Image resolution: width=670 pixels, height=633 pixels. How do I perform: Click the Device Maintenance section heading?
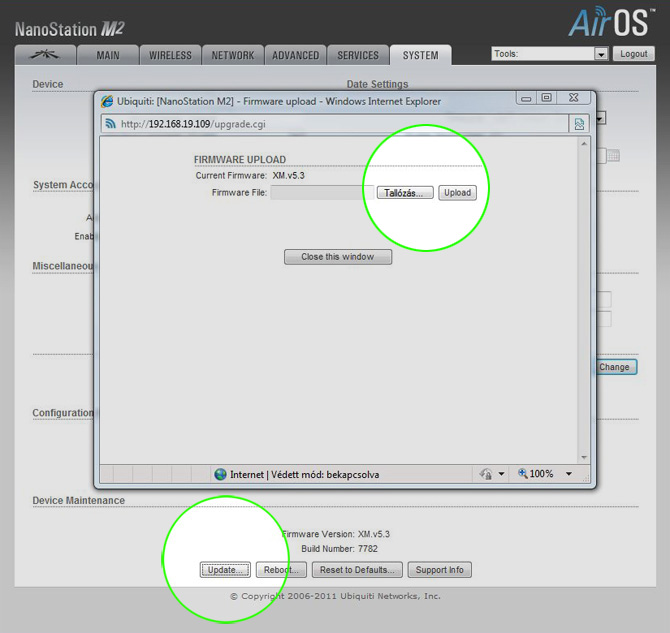[x=79, y=501]
